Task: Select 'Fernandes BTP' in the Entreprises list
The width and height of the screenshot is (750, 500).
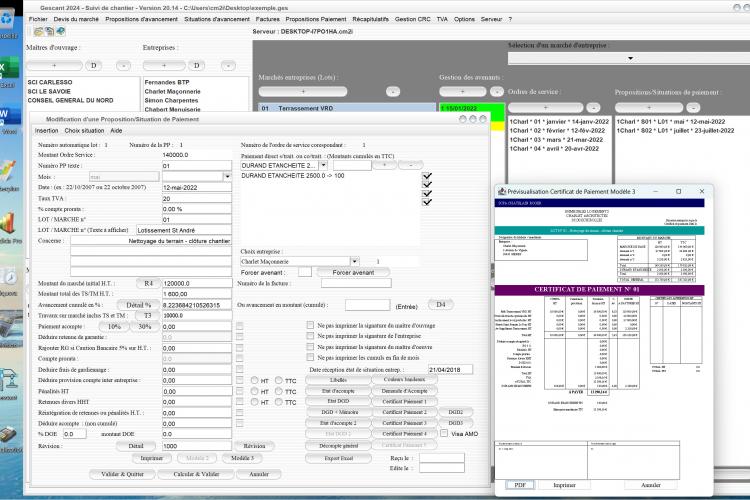Action: click(167, 82)
